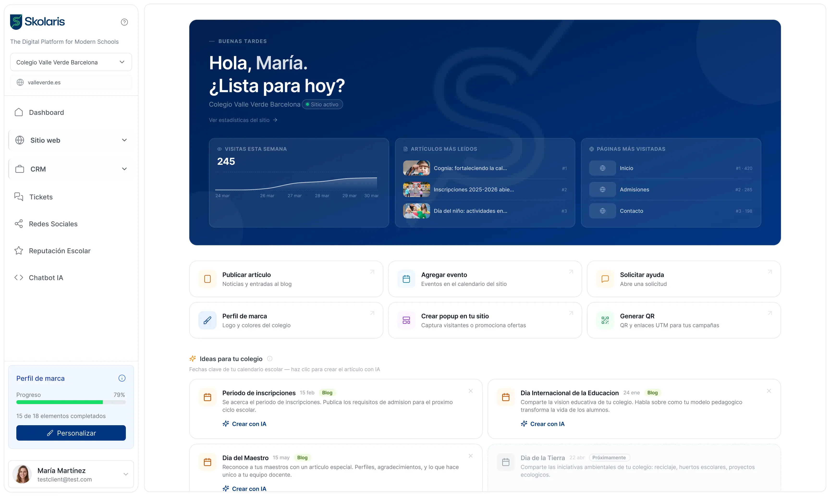Open the Colegio Valle Verde Barcelona selector

(x=71, y=62)
